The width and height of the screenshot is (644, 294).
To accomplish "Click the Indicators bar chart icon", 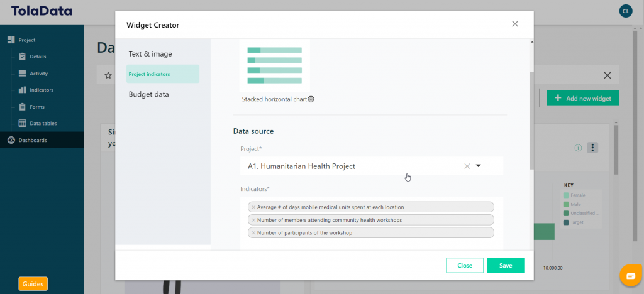I will [x=23, y=90].
